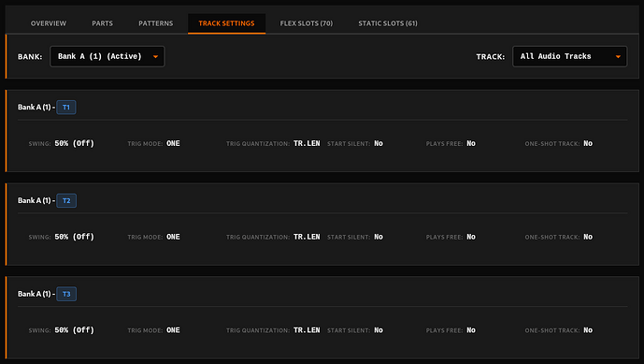Click the T1 track badge
The image size is (644, 364).
(x=66, y=108)
